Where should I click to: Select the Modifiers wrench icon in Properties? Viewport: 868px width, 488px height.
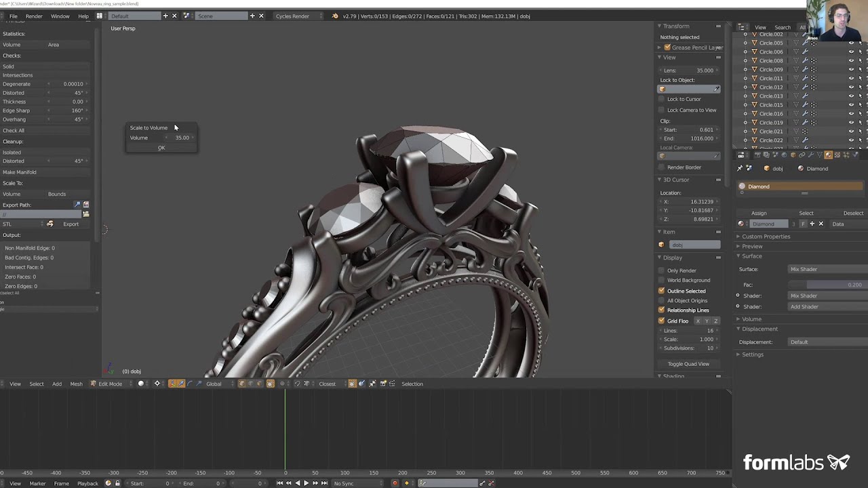click(812, 155)
